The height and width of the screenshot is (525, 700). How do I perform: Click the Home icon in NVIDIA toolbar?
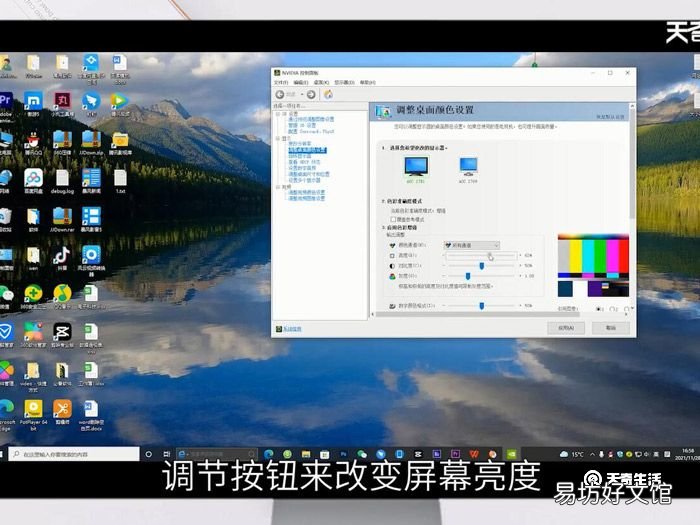click(x=328, y=94)
